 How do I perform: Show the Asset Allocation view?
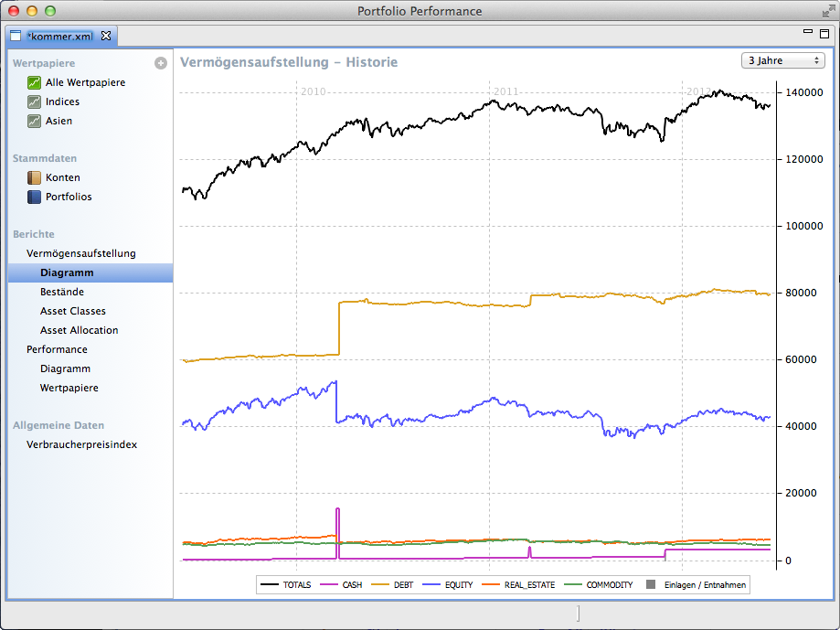80,330
